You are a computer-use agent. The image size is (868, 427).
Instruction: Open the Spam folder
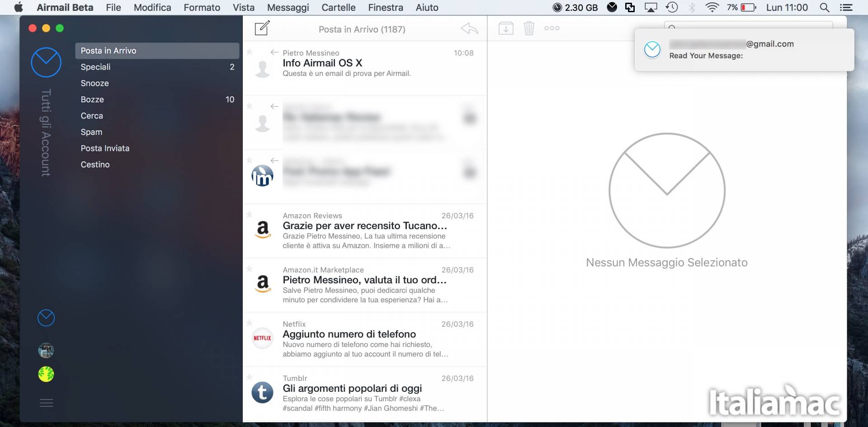point(157,132)
